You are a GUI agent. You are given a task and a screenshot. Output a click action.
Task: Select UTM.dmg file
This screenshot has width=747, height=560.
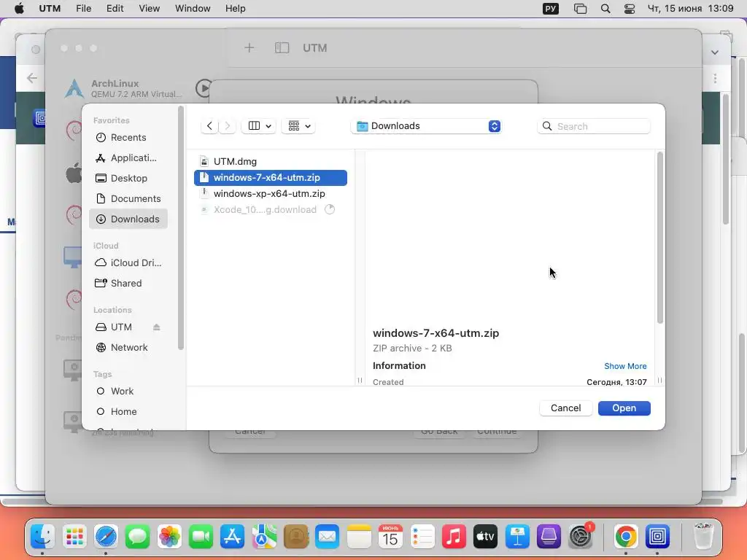[271, 161]
